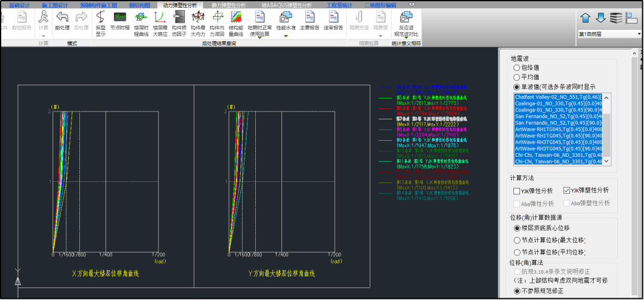This screenshot has width=644, height=300.
Task: Select 楼层顶底质心位移 radio option
Action: tap(516, 228)
